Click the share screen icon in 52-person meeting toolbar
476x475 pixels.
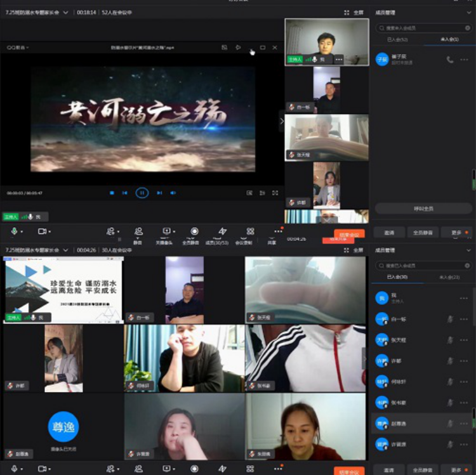[x=166, y=231]
